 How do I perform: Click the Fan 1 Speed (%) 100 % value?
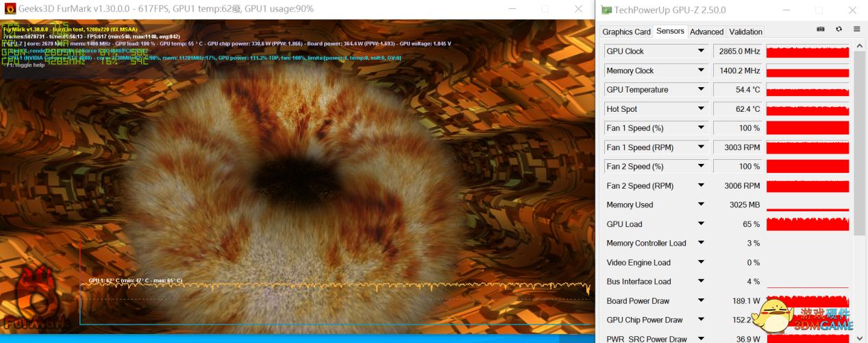(x=738, y=128)
